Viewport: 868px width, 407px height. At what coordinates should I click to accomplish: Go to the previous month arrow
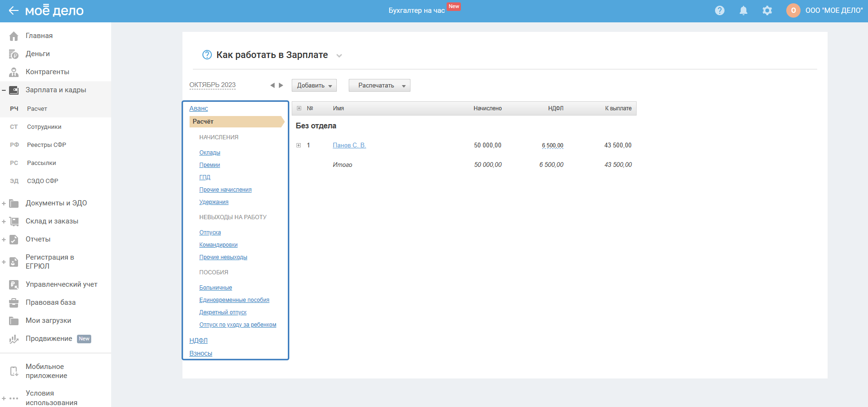(272, 86)
